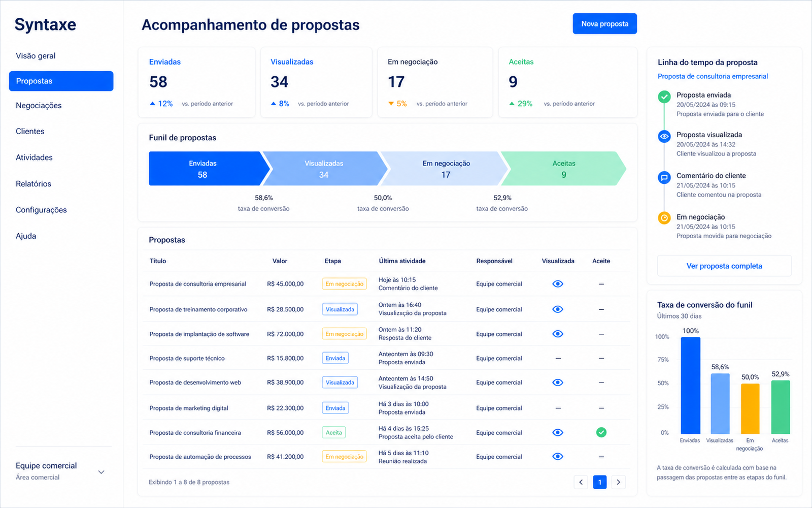The width and height of the screenshot is (812, 508).
Task: Click the green Aceitas chart bar
Action: [x=781, y=407]
